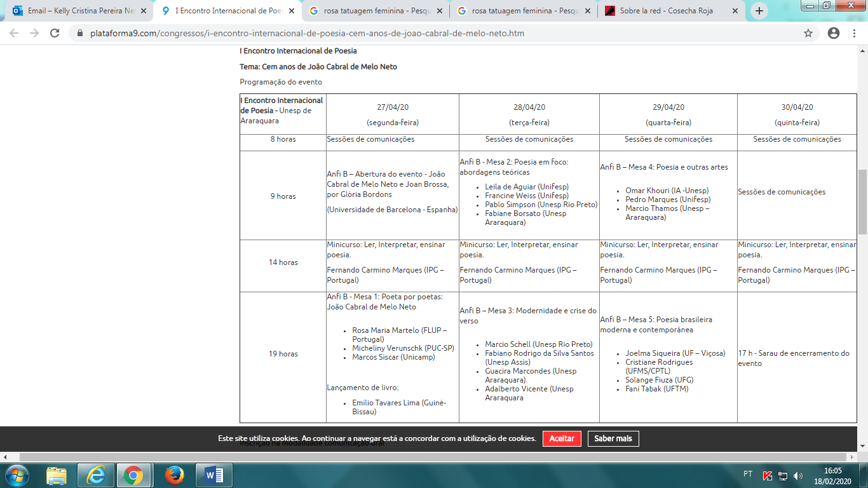The height and width of the screenshot is (488, 868).
Task: Open the Word window from the taskbar
Action: point(214,475)
